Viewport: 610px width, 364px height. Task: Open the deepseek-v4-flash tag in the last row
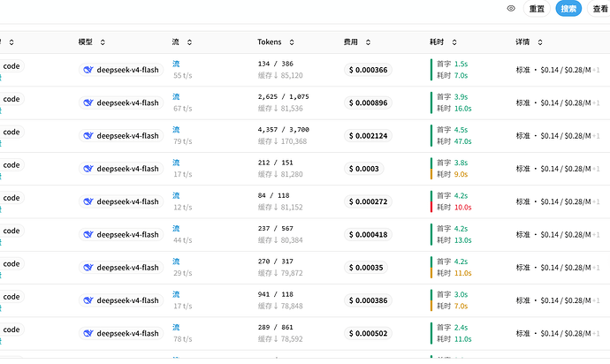pyautogui.click(x=121, y=333)
